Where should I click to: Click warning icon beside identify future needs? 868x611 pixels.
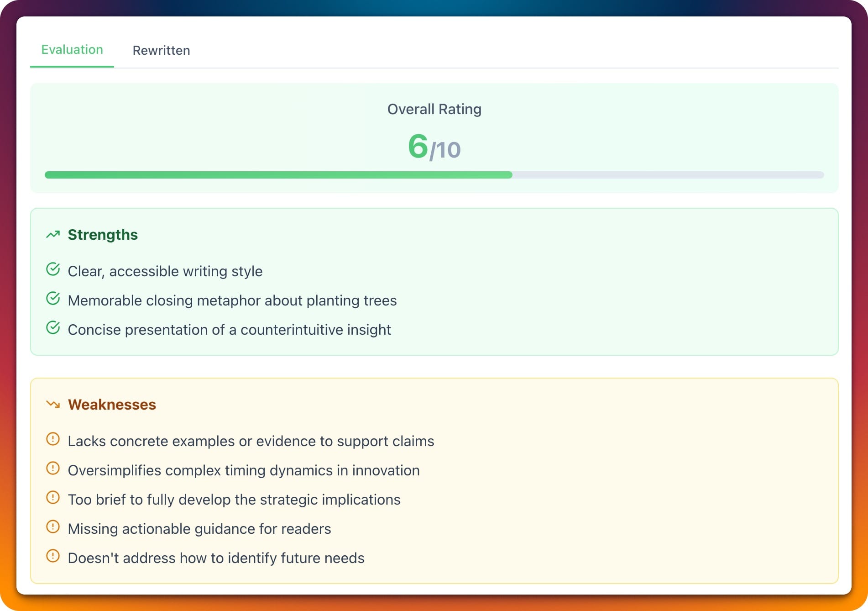click(x=53, y=557)
